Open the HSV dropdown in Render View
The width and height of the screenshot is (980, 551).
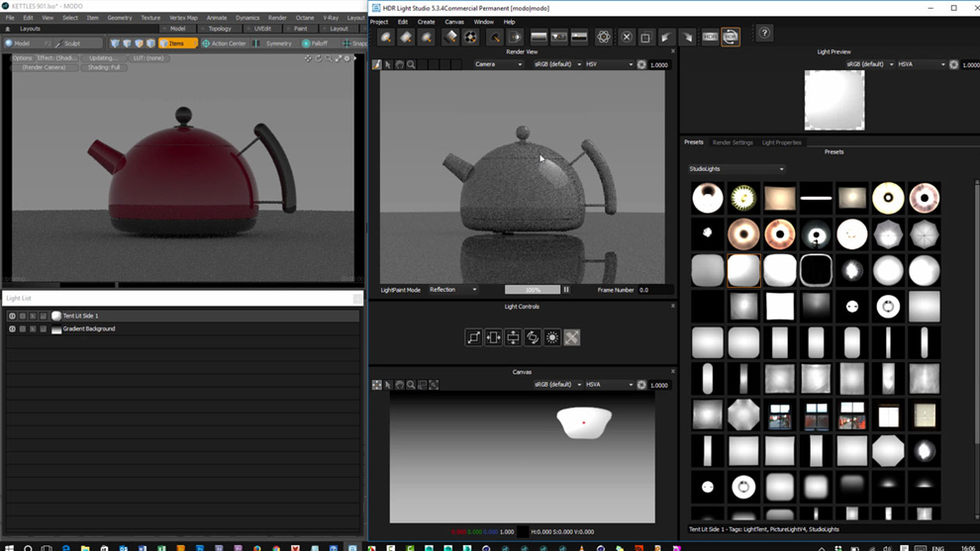[x=610, y=64]
